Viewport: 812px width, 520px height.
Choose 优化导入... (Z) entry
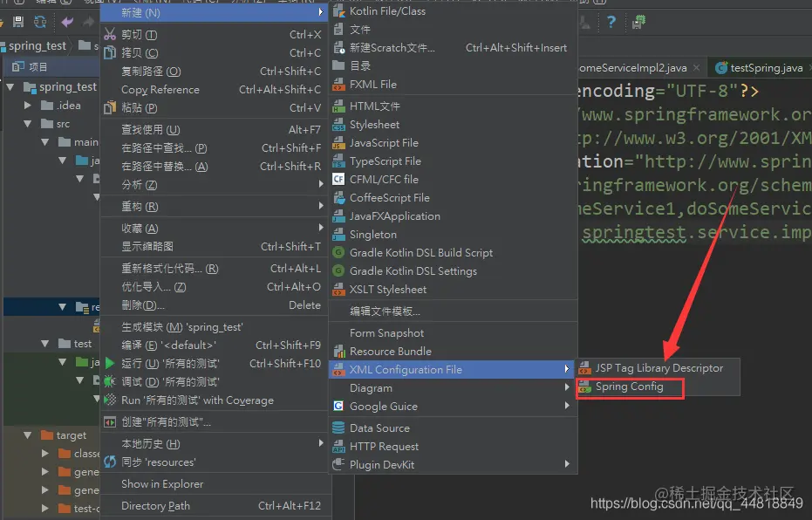pos(214,286)
